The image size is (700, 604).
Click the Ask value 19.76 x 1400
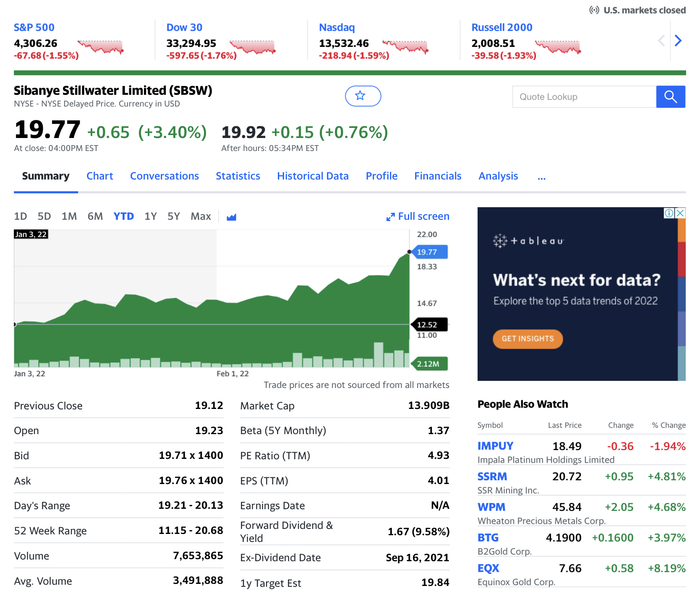pyautogui.click(x=191, y=480)
